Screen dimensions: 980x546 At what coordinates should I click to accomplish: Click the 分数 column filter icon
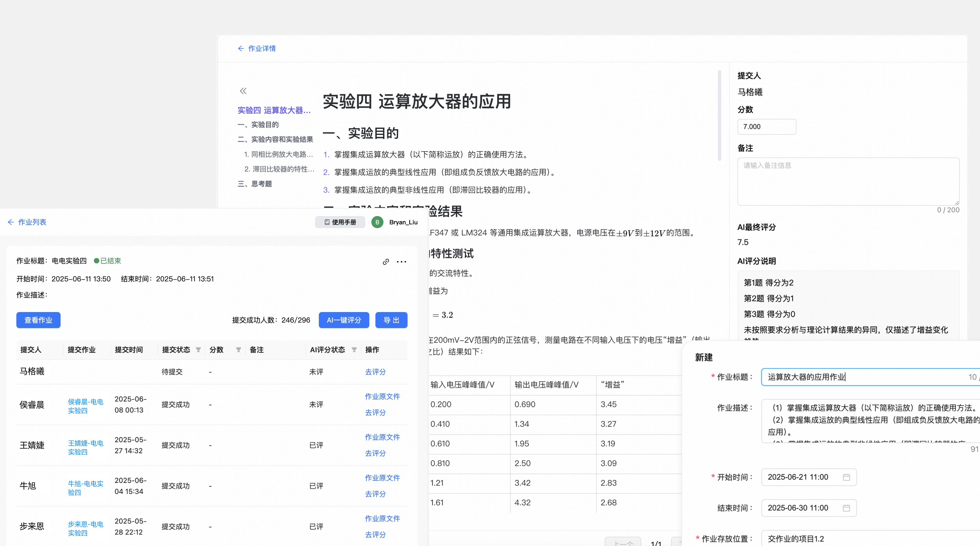239,350
